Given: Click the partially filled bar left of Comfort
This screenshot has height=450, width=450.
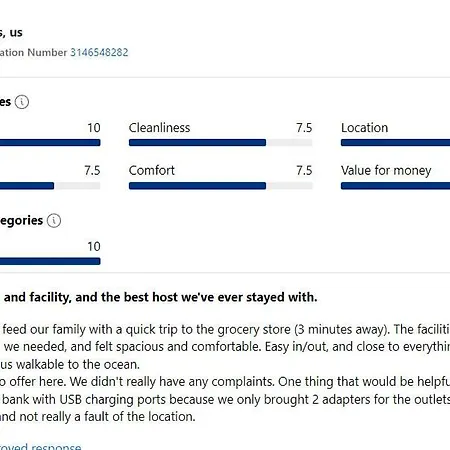Looking at the screenshot, I should coord(50,186).
